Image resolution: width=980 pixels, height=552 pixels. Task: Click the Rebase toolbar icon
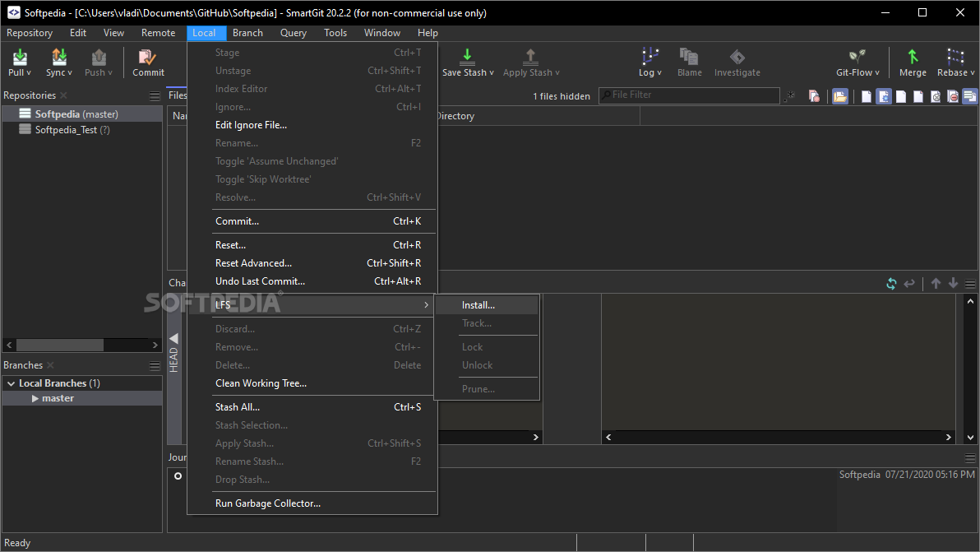click(955, 57)
